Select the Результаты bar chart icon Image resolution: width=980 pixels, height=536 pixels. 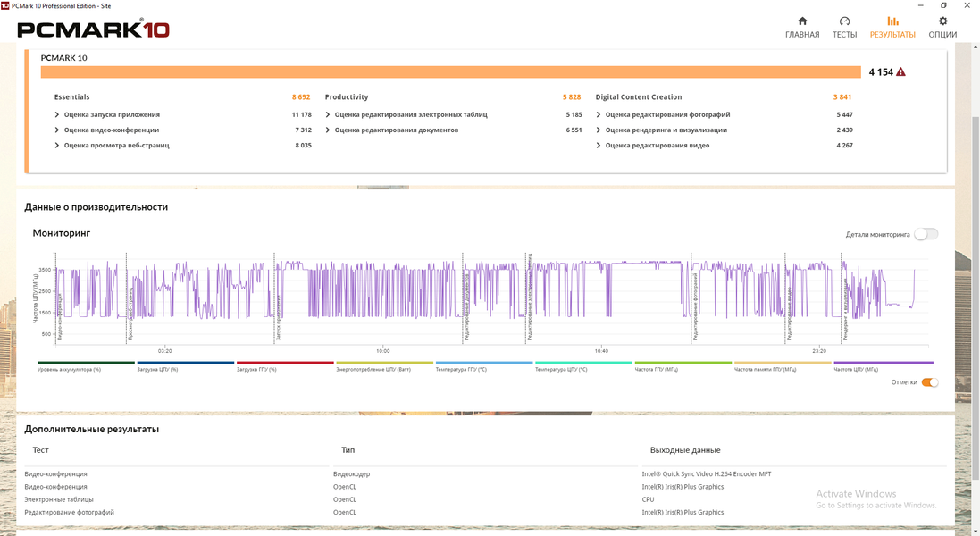(x=892, y=21)
